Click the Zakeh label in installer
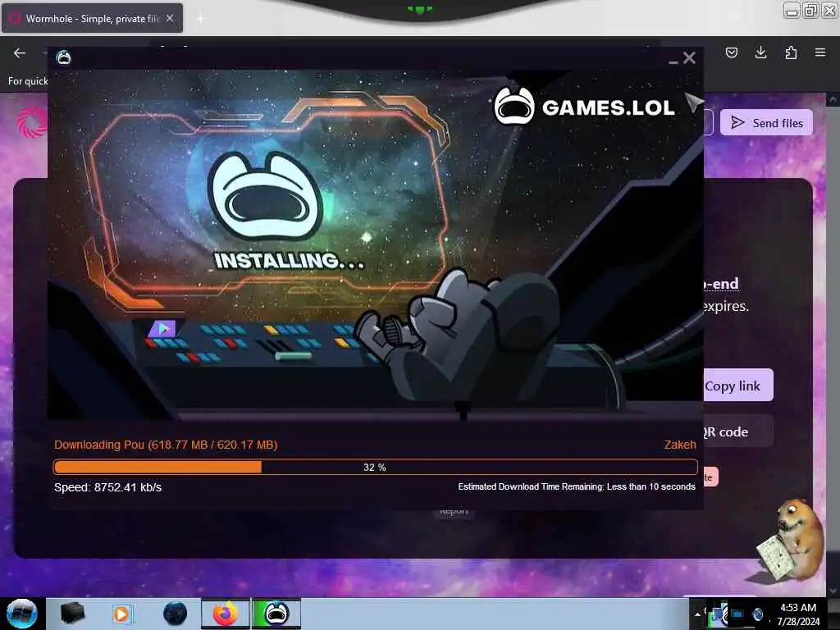Viewport: 840px width, 630px height. pyautogui.click(x=680, y=445)
